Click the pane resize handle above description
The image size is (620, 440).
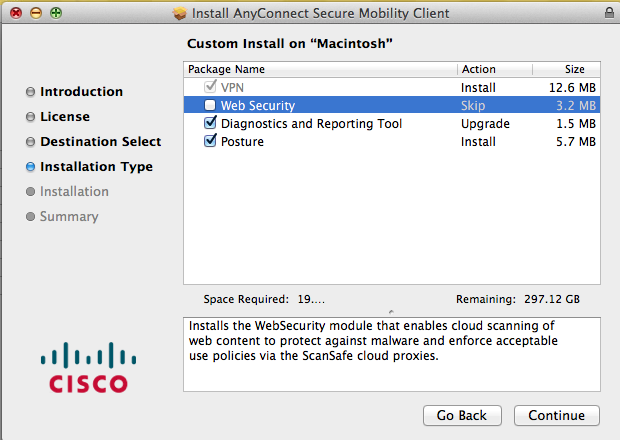(x=391, y=310)
